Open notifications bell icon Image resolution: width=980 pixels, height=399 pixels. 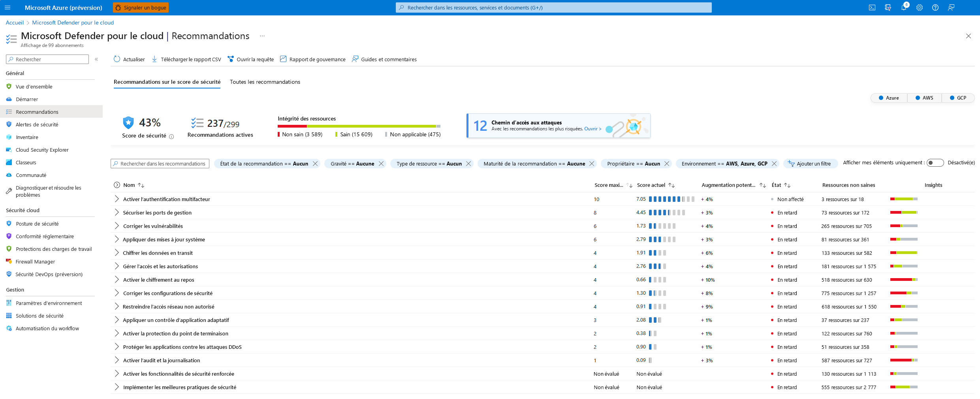904,8
